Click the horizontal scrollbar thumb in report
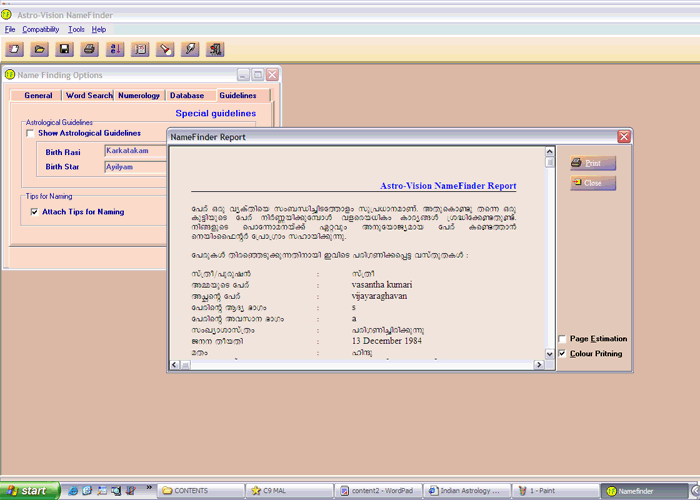This screenshot has width=700, height=500. pos(185,365)
